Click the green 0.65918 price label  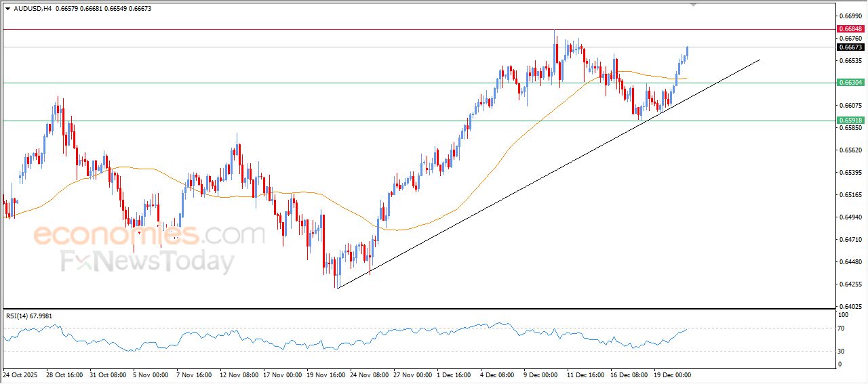850,121
